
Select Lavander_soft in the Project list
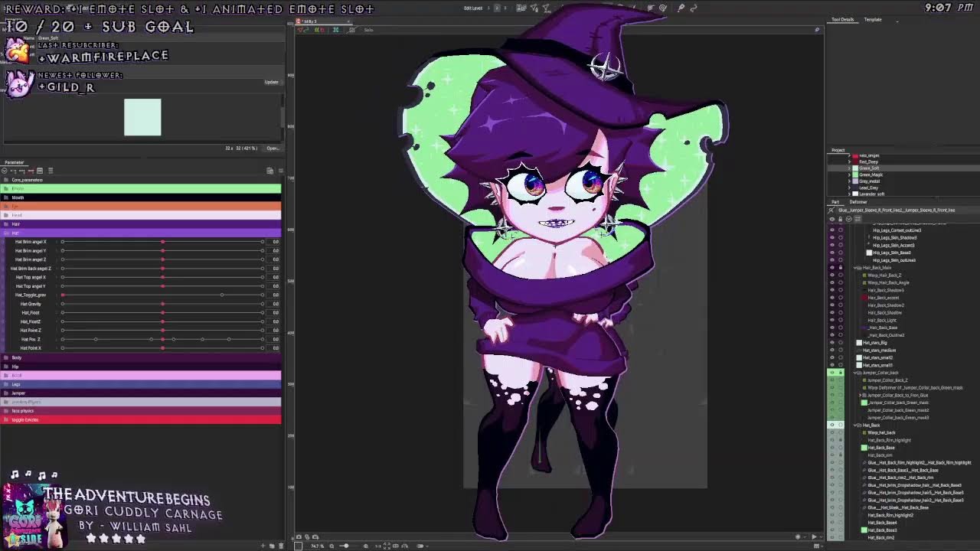[871, 194]
